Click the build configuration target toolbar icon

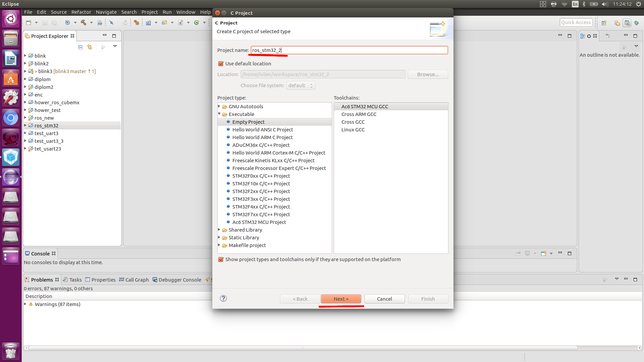pyautogui.click(x=67, y=23)
